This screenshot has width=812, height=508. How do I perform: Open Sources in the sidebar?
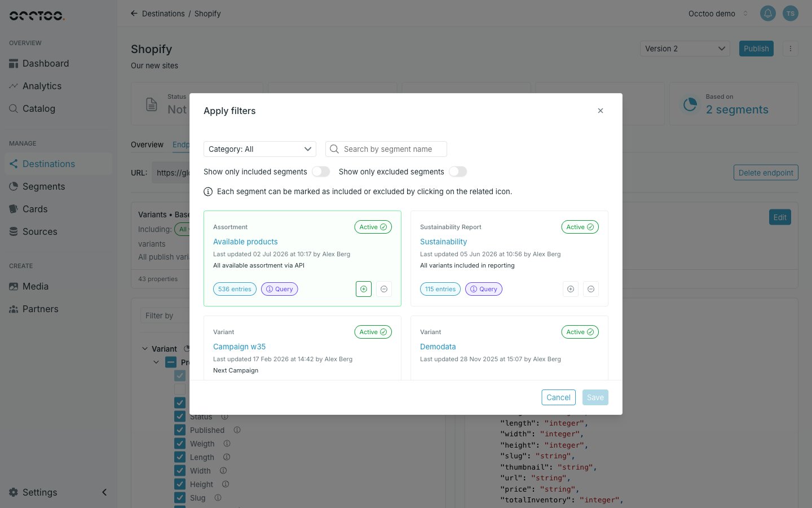tap(59, 231)
